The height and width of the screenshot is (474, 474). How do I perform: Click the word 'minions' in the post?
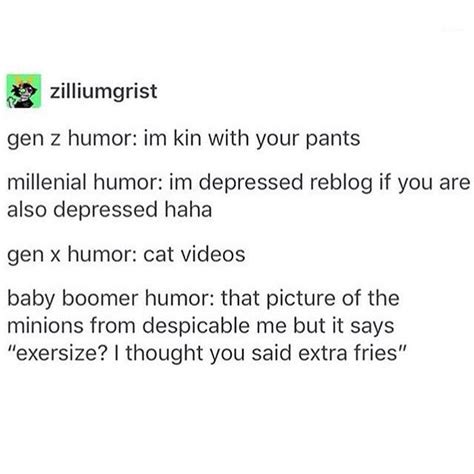[45, 326]
